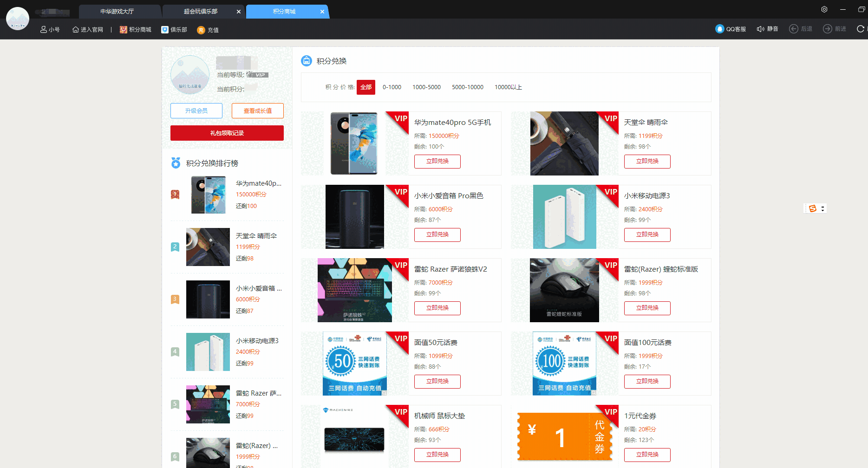Contact QQ客服 support

point(731,29)
